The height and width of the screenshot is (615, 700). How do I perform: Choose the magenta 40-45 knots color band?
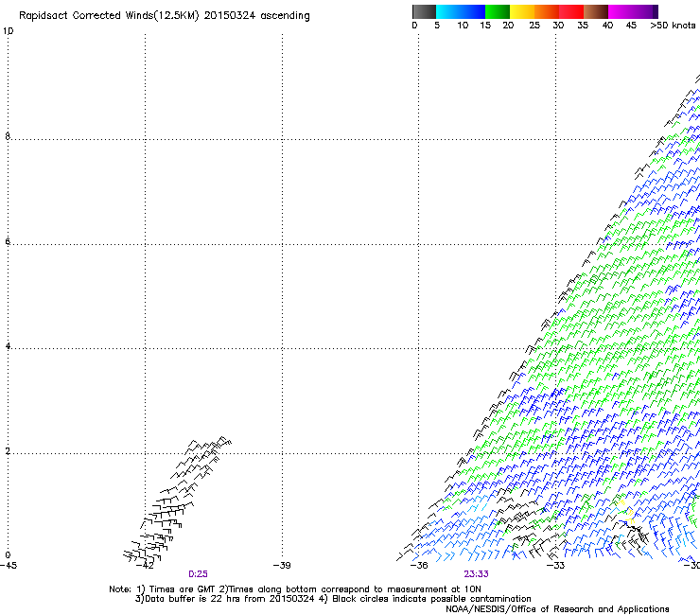621,11
